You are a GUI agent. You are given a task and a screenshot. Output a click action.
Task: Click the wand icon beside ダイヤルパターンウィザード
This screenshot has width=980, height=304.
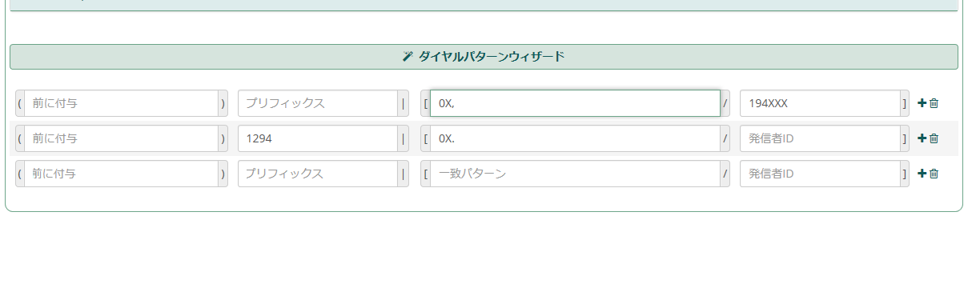click(x=408, y=57)
